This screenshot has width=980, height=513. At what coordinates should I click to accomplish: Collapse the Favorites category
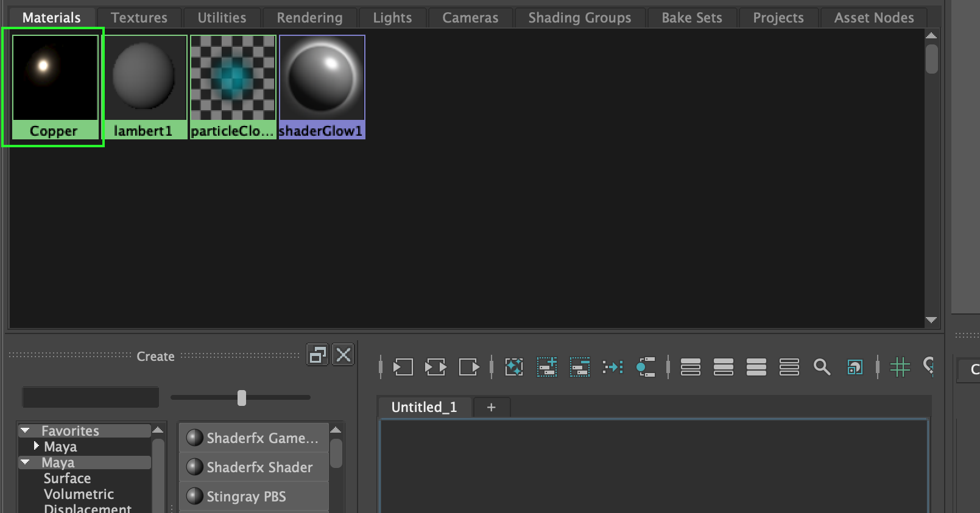click(25, 431)
